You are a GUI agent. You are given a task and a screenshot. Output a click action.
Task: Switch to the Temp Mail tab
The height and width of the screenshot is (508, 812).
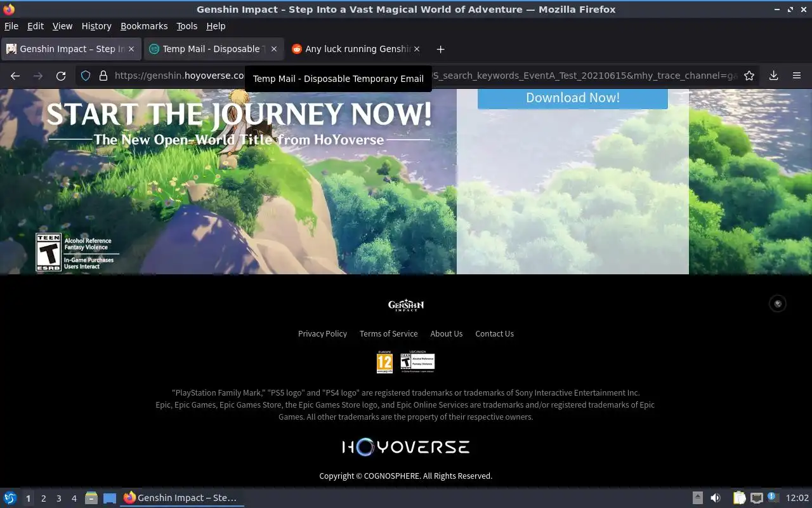click(214, 49)
